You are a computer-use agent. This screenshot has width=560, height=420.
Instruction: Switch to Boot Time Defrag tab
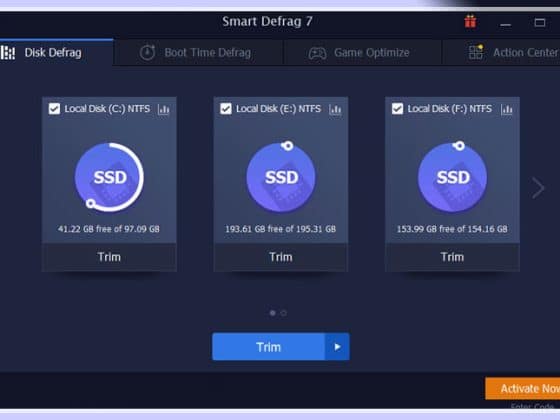(x=198, y=52)
